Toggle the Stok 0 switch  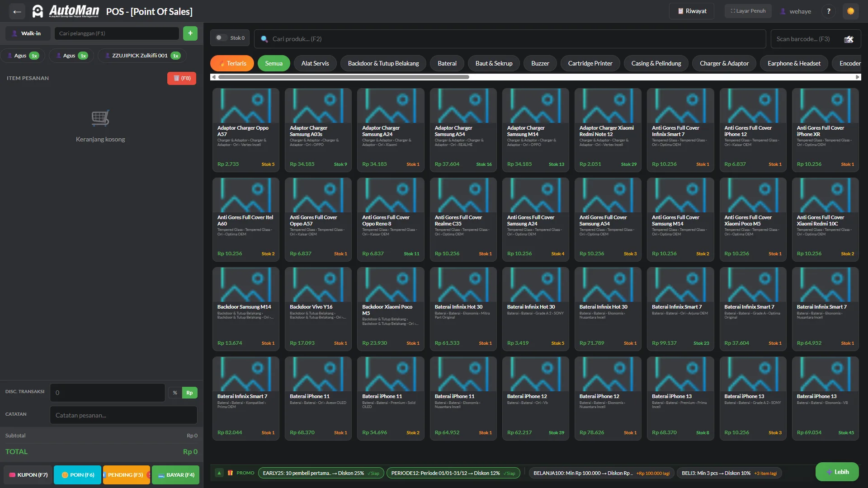point(222,38)
